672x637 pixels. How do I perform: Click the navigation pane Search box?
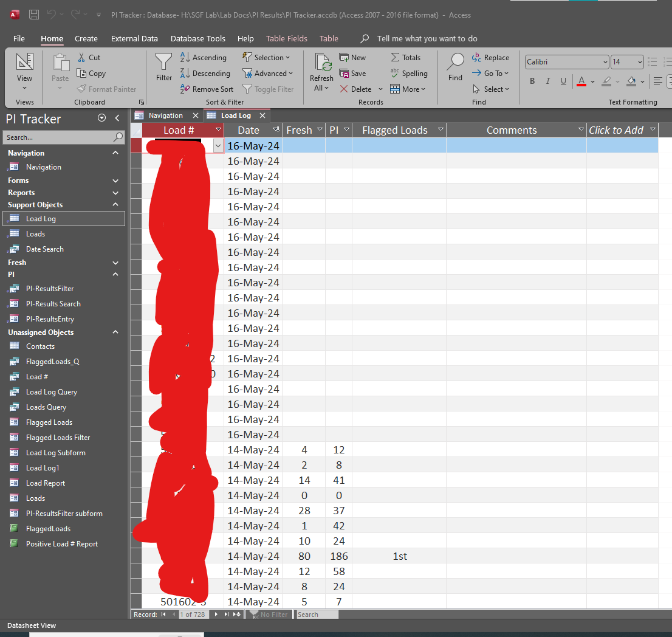[x=58, y=137]
